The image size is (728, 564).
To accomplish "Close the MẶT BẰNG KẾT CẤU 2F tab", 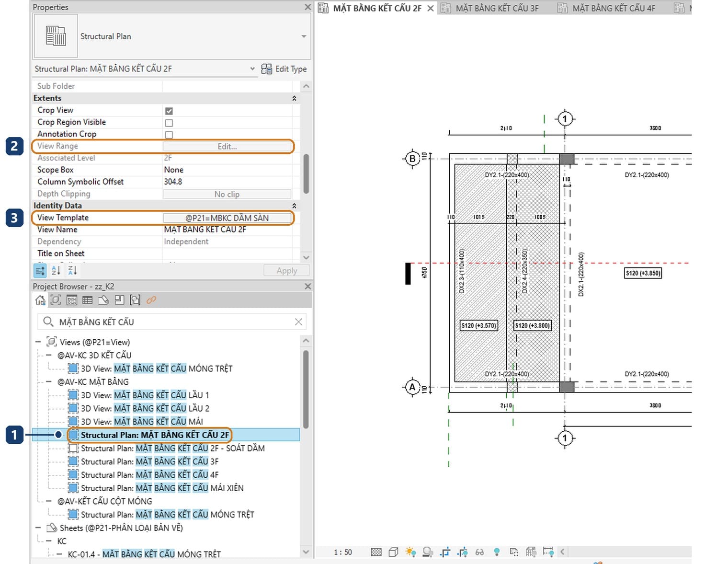I will [x=431, y=8].
